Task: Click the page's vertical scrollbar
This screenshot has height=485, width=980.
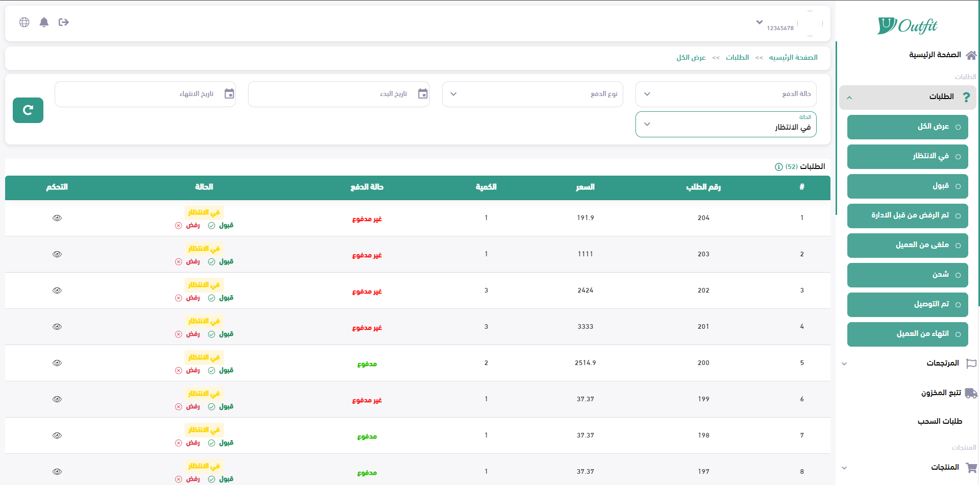Action: pyautogui.click(x=978, y=153)
